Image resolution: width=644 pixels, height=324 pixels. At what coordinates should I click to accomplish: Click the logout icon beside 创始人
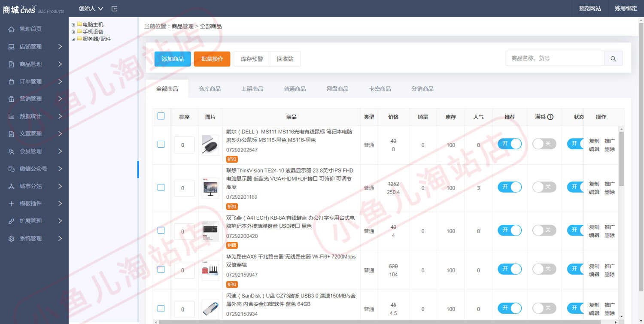114,9
